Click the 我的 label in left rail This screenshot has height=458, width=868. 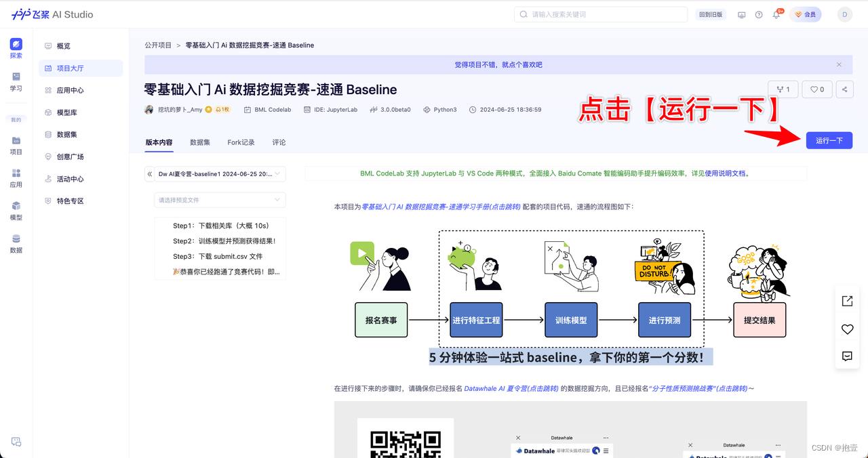point(16,120)
